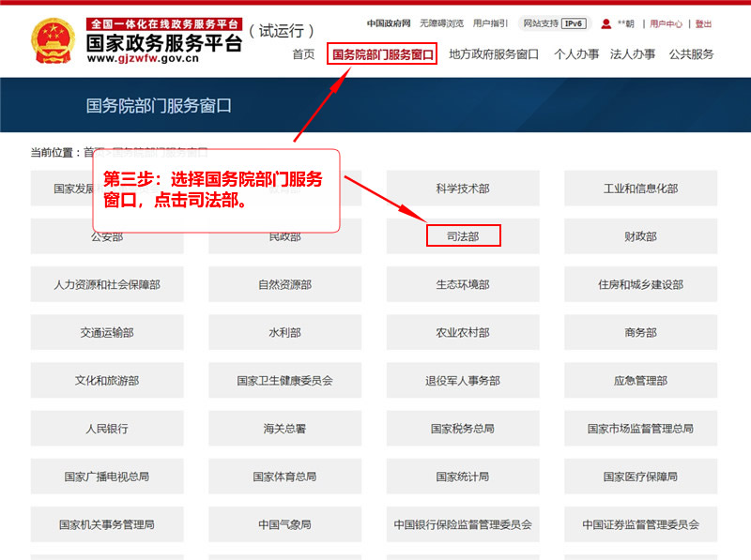The width and height of the screenshot is (751, 560).
Task: Go to the 首页 menu item
Action: [303, 54]
